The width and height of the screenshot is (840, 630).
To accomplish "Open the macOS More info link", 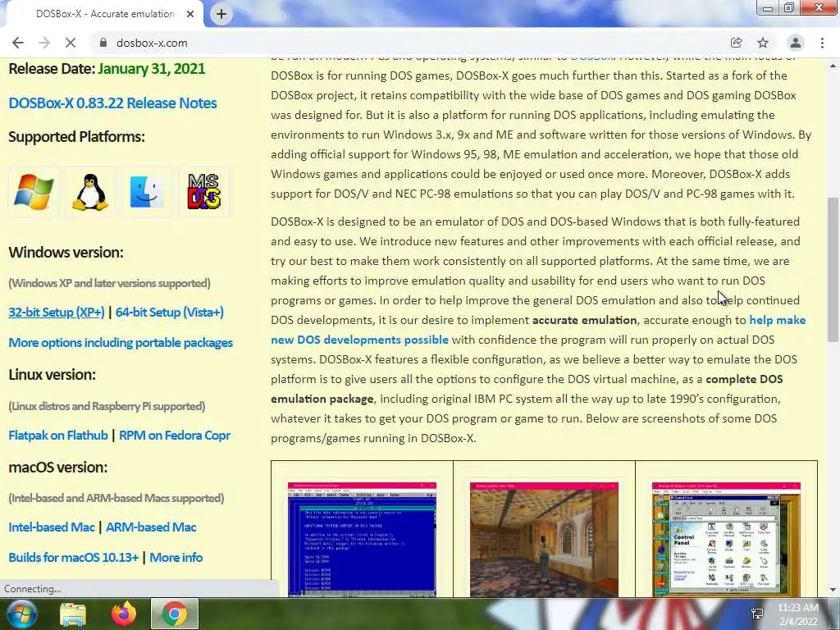I will click(176, 558).
